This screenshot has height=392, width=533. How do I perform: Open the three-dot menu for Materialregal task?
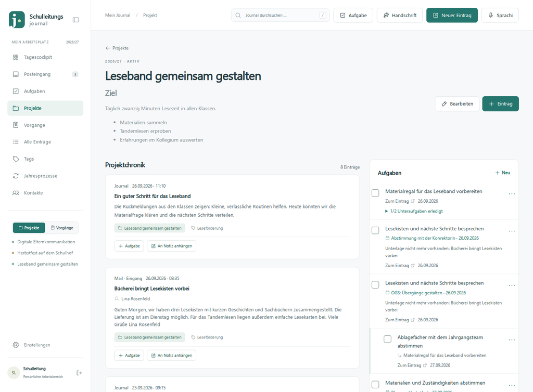(x=512, y=194)
